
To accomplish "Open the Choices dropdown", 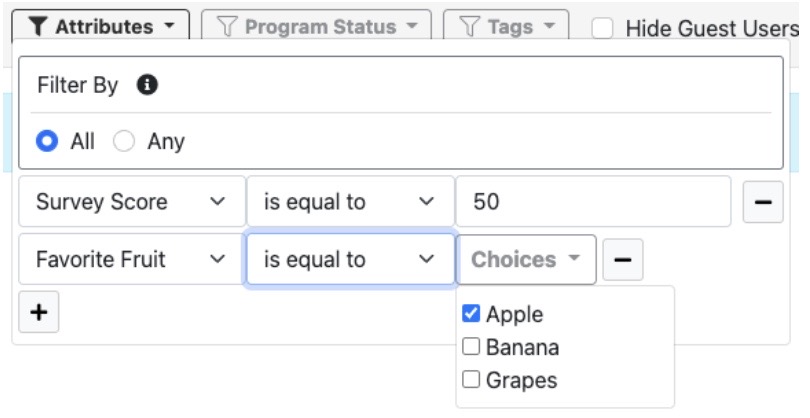I will 526,260.
